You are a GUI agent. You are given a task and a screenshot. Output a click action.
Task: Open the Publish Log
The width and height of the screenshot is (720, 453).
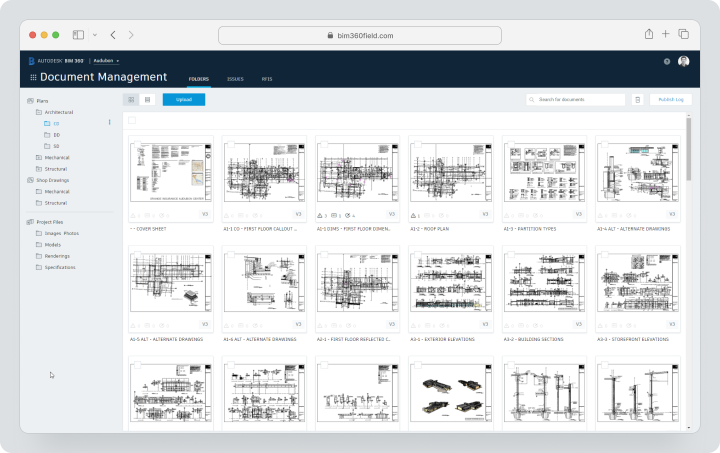click(670, 100)
